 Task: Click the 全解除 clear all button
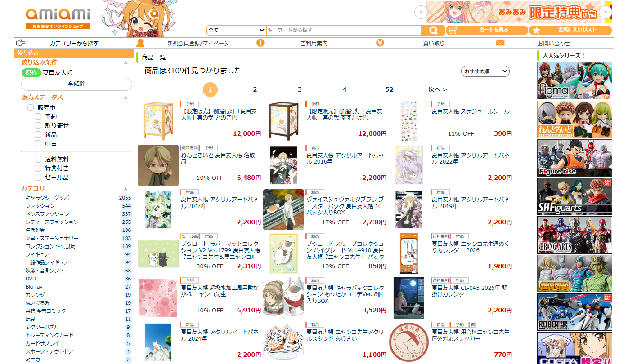point(77,84)
